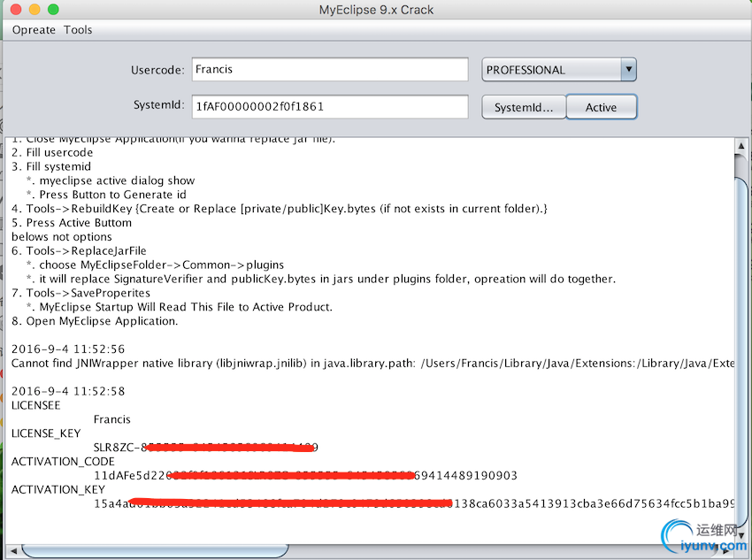This screenshot has height=560, width=752.
Task: Click the "Usercode:" label
Action: click(x=157, y=70)
